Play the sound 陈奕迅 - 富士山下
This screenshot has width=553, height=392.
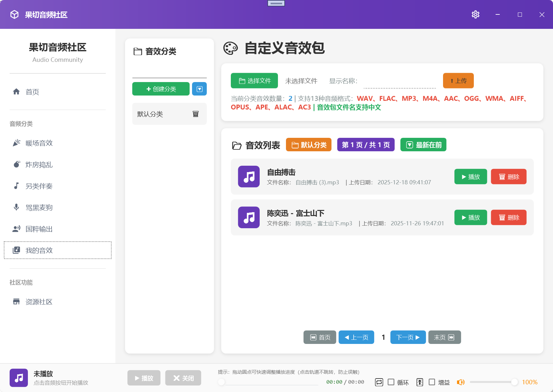(470, 217)
